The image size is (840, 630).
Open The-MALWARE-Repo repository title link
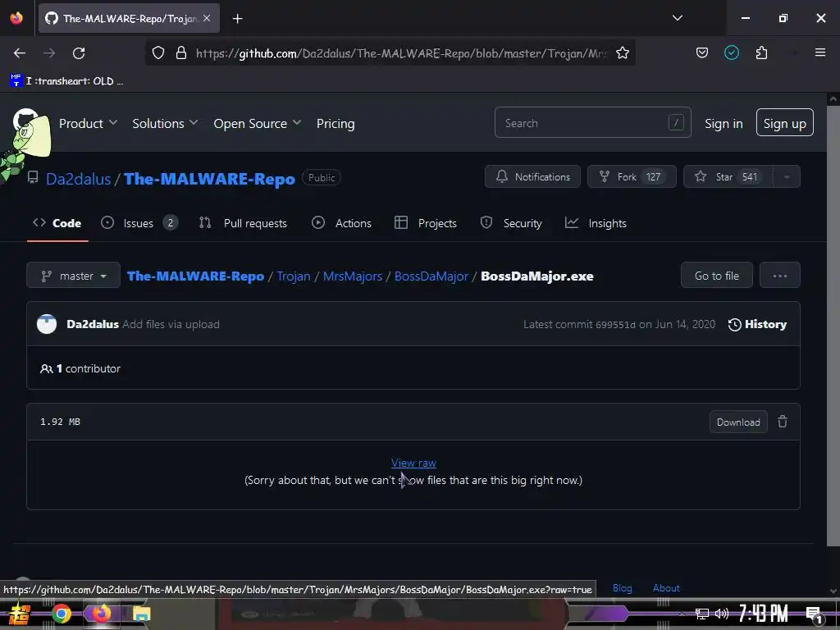point(209,179)
